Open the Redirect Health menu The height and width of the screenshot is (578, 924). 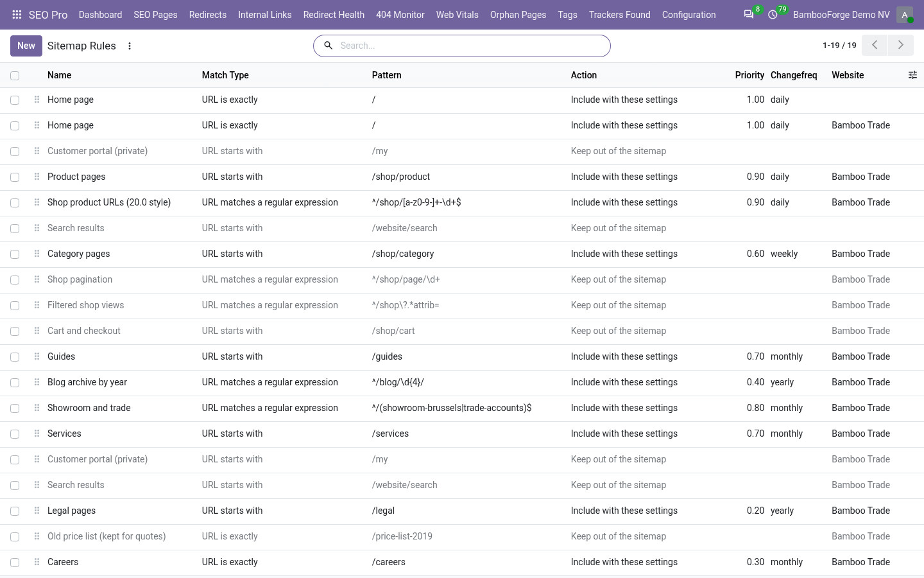[x=334, y=14]
